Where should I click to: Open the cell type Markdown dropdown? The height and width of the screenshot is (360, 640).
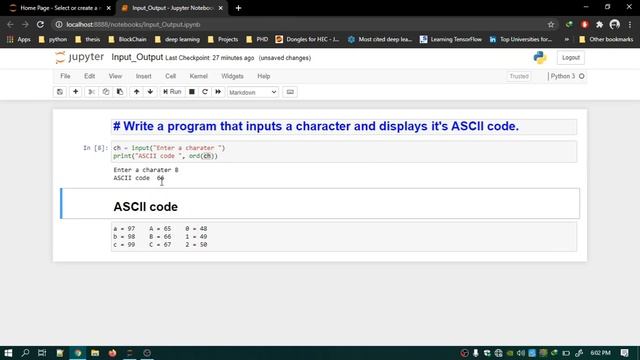(253, 92)
